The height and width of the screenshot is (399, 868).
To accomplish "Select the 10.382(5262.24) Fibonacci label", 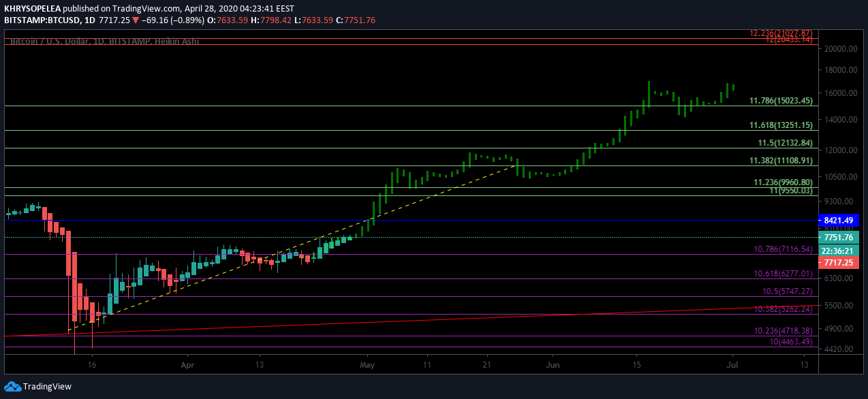I will pyautogui.click(x=783, y=308).
